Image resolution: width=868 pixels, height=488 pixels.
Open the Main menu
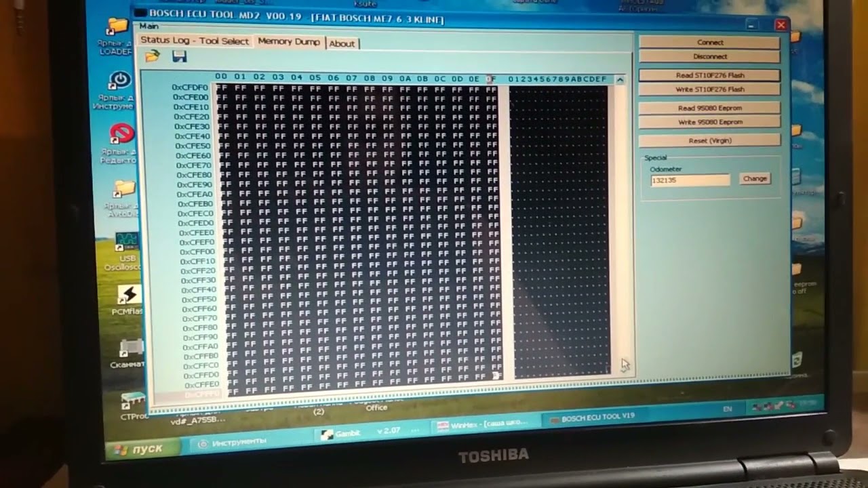[149, 26]
